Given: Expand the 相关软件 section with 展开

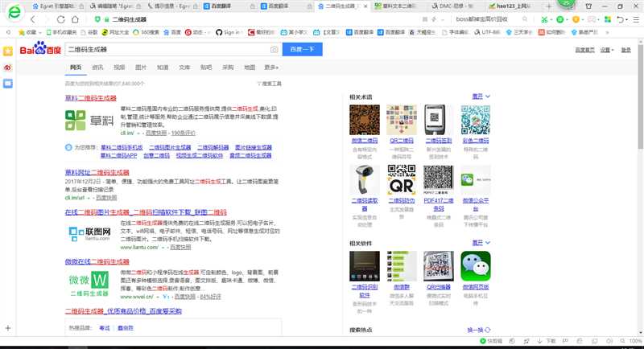Looking at the screenshot, I should point(481,243).
